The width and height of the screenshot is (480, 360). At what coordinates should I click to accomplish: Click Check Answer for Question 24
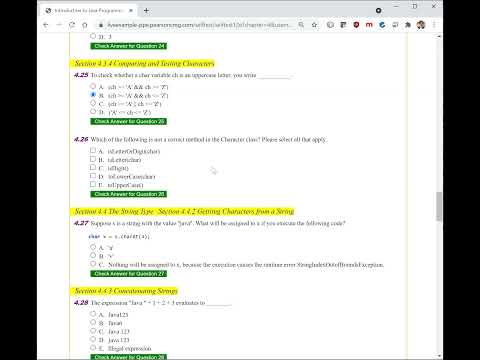pyautogui.click(x=129, y=46)
